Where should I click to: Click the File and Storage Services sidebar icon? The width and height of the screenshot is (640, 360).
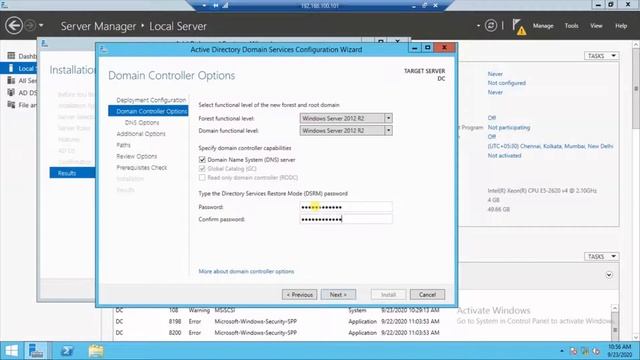[x=11, y=105]
